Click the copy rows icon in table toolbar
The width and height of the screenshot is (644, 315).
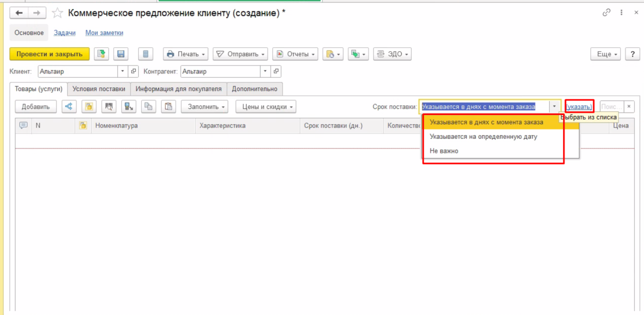(148, 107)
